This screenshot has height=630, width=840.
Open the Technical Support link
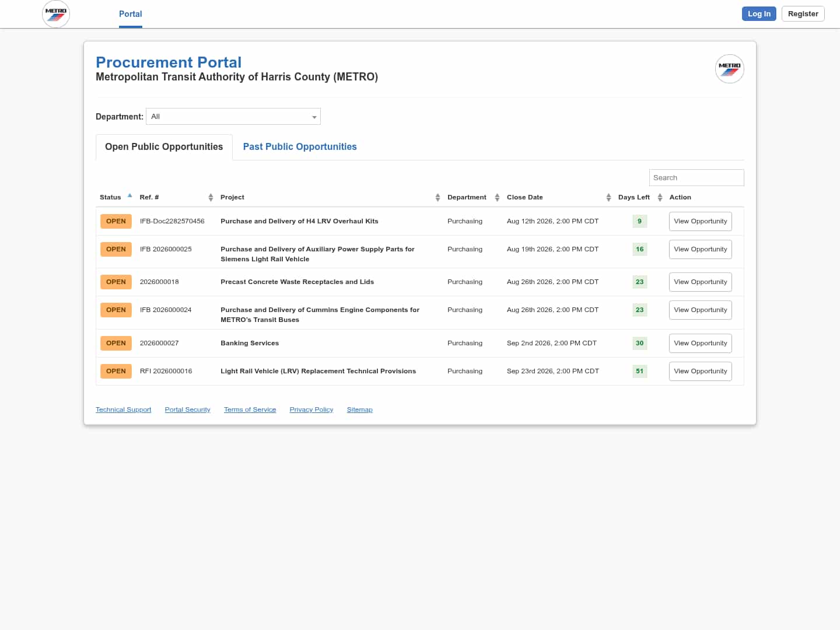[124, 409]
